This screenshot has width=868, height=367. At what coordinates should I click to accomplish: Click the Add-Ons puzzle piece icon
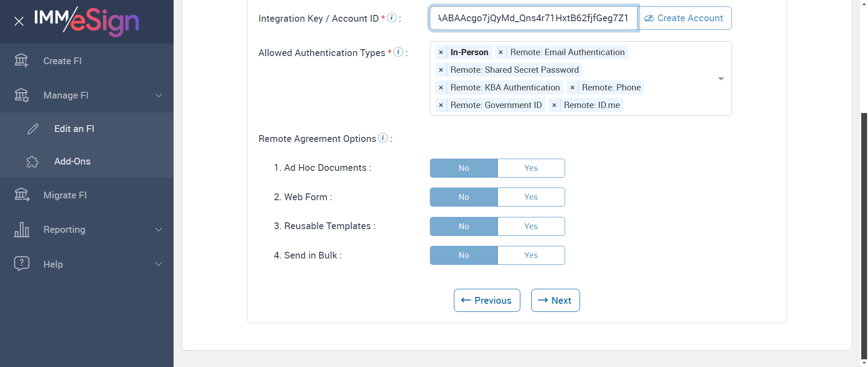33,161
